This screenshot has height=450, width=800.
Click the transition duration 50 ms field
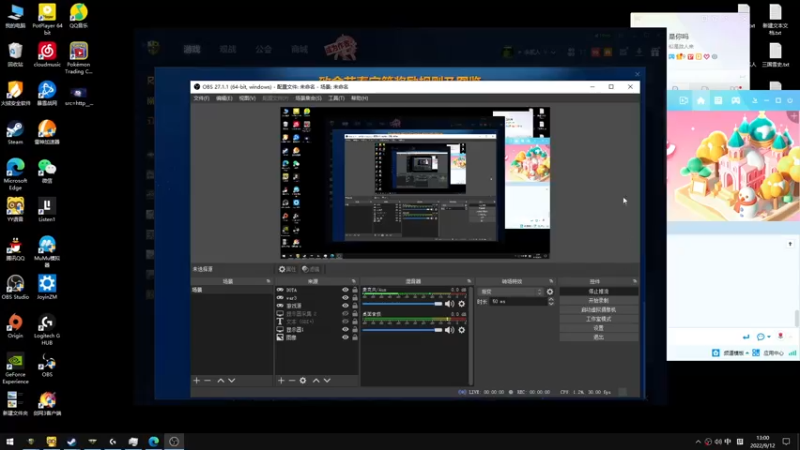tap(518, 302)
